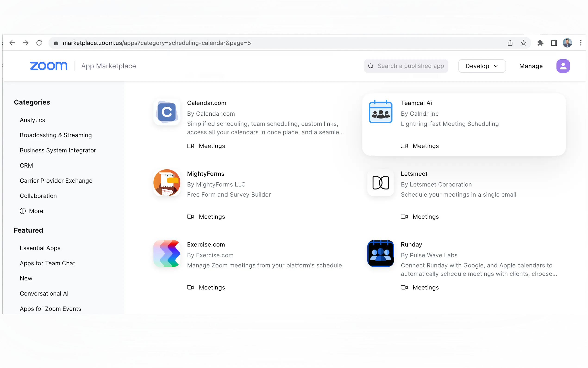Open the Zoom logo homepage link

pyautogui.click(x=49, y=66)
